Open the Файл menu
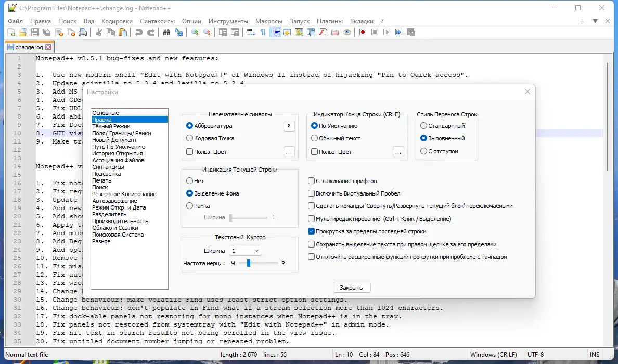 point(16,21)
